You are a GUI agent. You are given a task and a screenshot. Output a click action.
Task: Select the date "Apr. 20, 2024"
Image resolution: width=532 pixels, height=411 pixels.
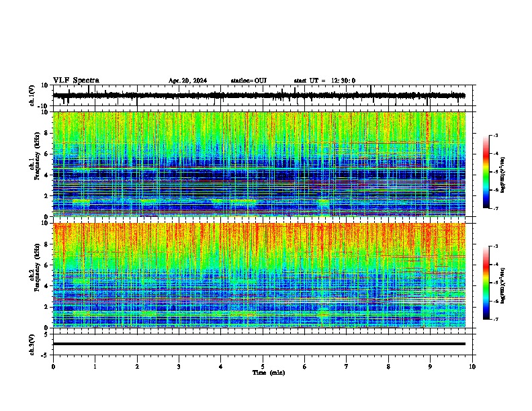tap(187, 81)
